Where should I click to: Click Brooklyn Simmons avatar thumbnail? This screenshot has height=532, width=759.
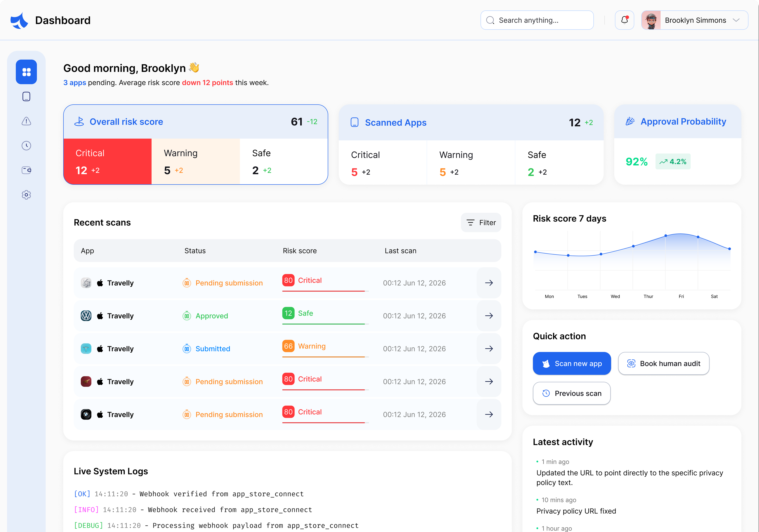coord(651,20)
